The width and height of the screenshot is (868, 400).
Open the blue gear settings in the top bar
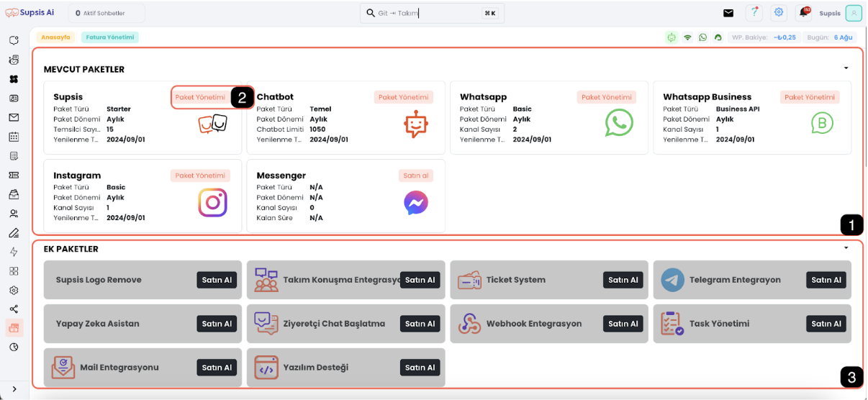point(779,13)
